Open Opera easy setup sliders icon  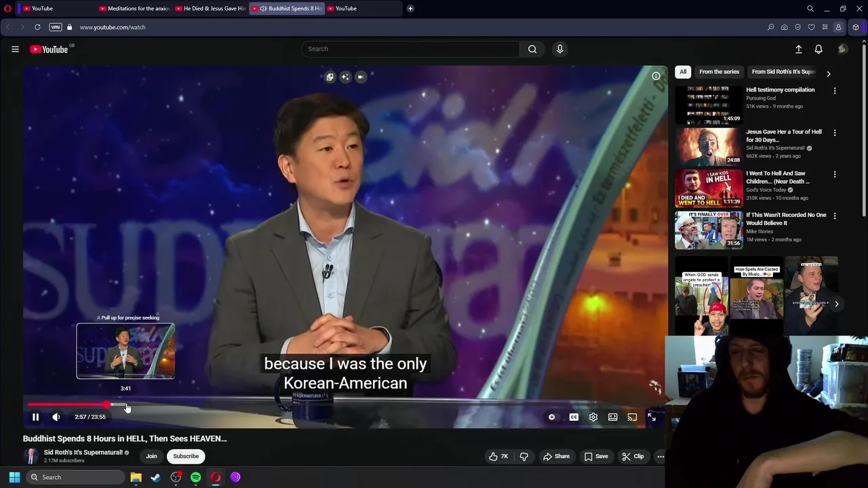click(x=825, y=27)
